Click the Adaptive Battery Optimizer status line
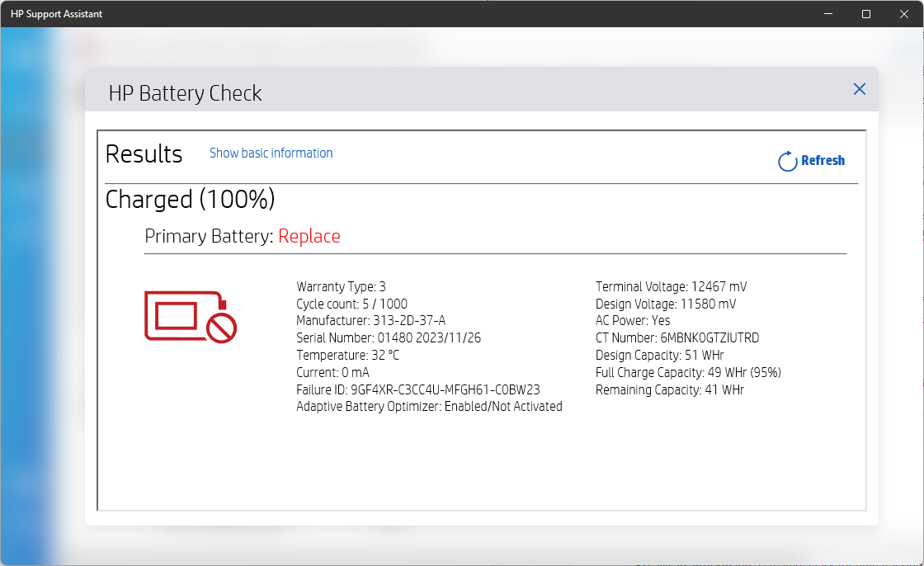Viewport: 924px width, 566px height. (x=429, y=406)
